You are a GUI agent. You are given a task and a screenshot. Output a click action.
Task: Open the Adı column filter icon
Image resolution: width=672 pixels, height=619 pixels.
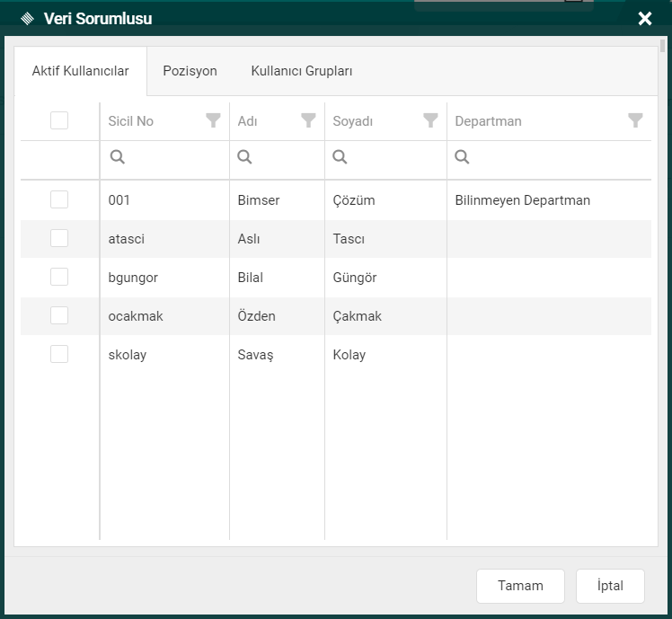tap(308, 120)
